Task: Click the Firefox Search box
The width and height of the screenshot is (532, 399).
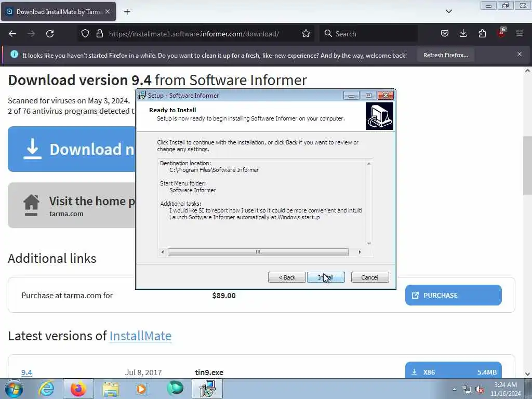Action: [x=368, y=34]
